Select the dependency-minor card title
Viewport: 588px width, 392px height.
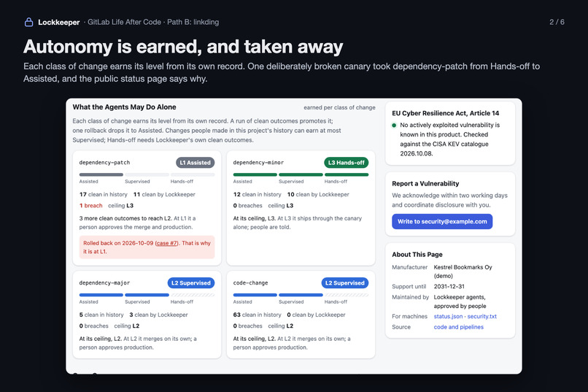tap(258, 163)
